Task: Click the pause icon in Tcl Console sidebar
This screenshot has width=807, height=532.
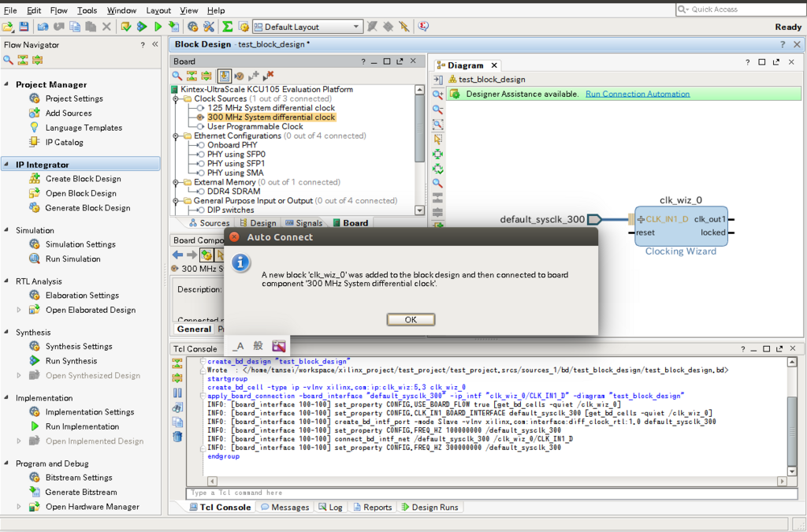Action: point(177,392)
